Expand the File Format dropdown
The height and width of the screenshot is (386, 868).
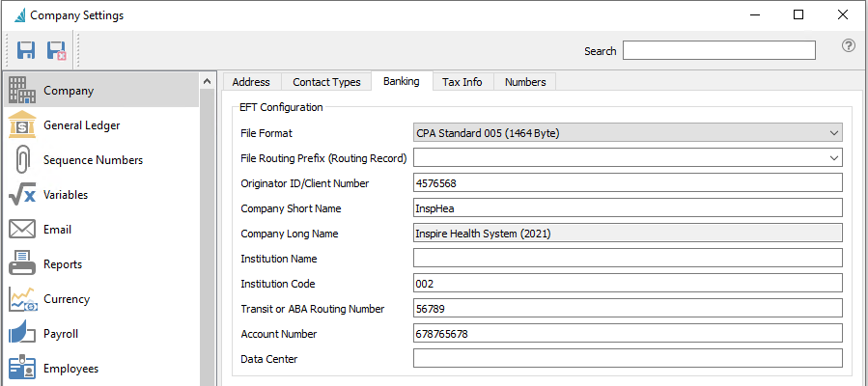(834, 133)
